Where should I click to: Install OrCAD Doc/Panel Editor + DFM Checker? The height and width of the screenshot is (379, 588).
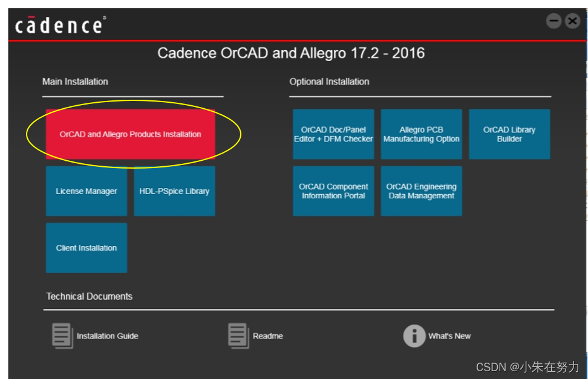tap(333, 134)
